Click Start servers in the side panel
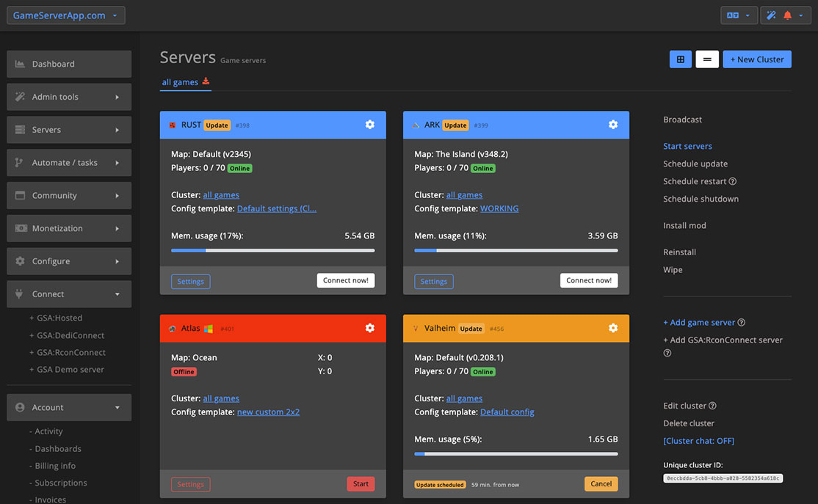The height and width of the screenshot is (504, 818). [687, 146]
